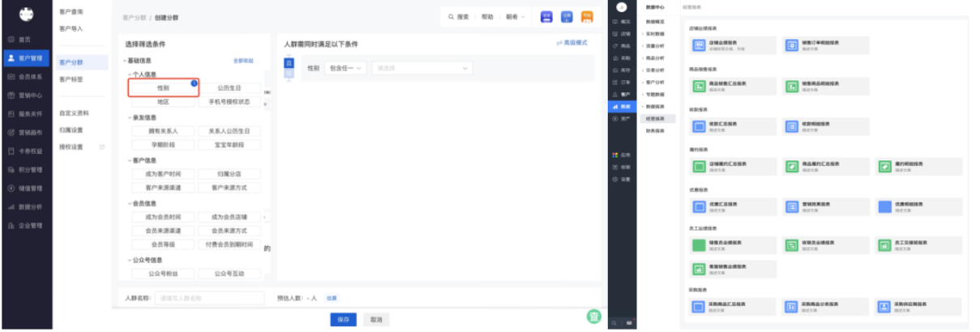Click the green floating help icon
The height and width of the screenshot is (332, 980).
593,317
